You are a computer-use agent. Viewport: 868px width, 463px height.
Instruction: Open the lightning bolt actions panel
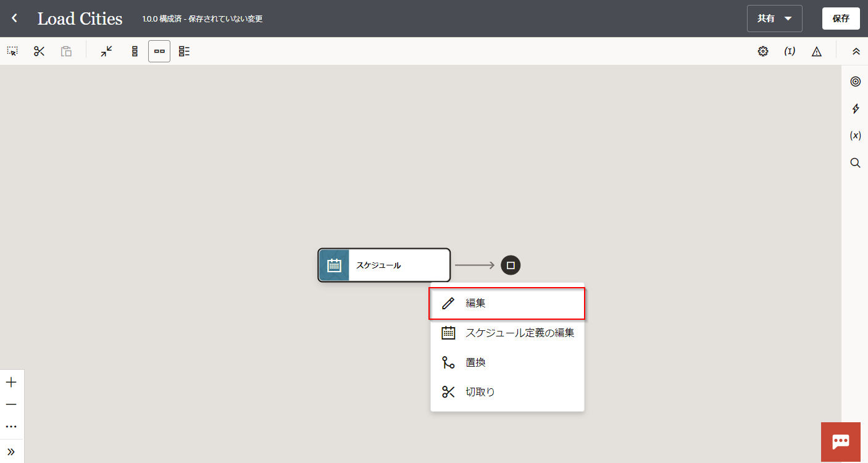tap(855, 109)
